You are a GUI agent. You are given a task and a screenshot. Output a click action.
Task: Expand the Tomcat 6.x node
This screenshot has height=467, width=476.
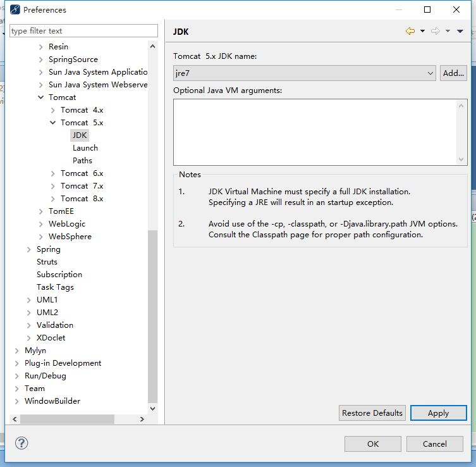pyautogui.click(x=53, y=173)
